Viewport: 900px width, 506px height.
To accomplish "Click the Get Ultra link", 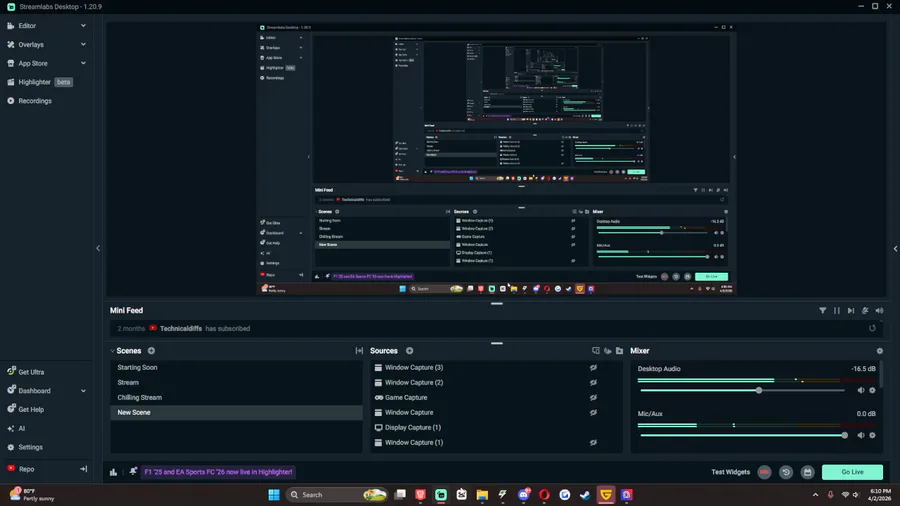I will (x=31, y=372).
